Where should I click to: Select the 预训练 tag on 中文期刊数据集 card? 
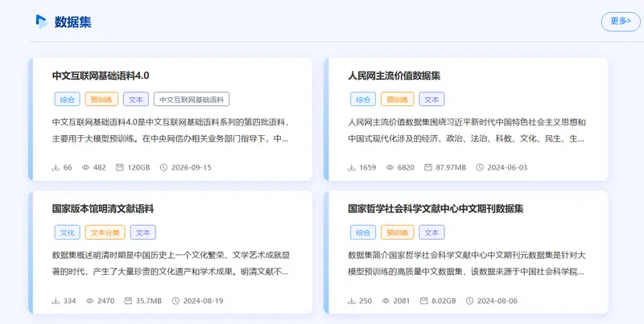click(x=397, y=232)
